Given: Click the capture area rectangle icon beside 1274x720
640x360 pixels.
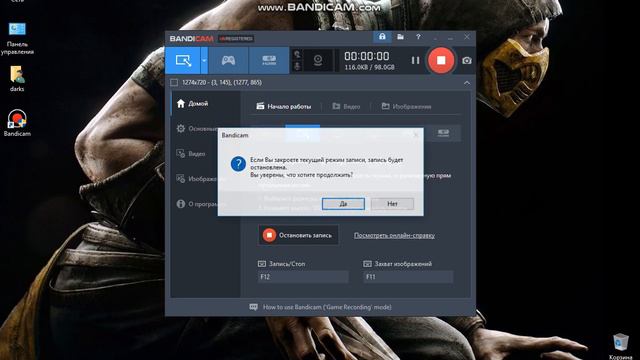Looking at the screenshot, I should coord(174,82).
